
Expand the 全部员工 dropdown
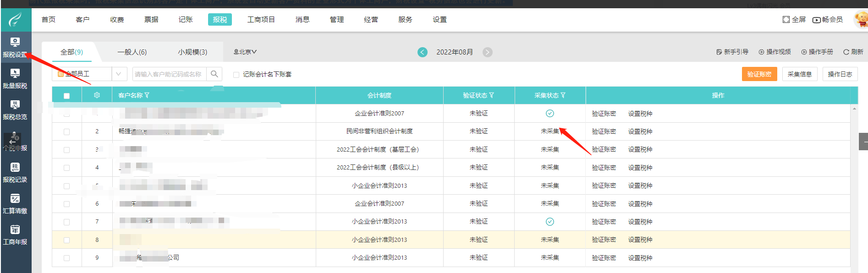coord(119,74)
